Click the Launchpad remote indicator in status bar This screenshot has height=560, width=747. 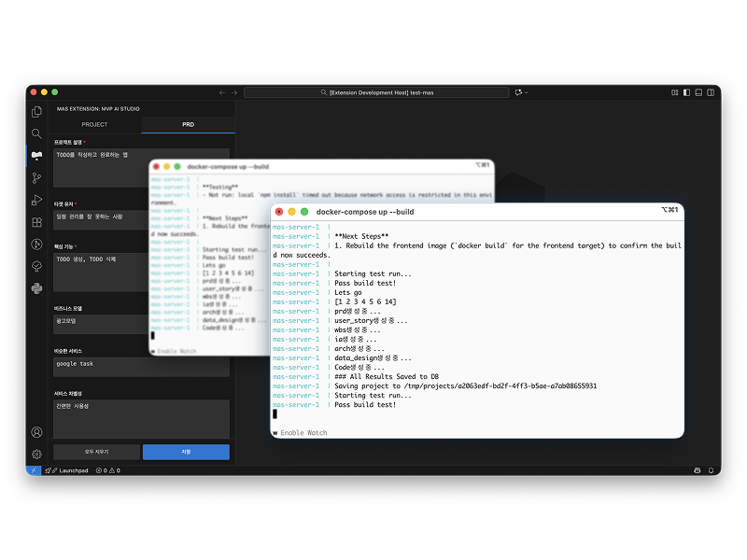(x=67, y=470)
